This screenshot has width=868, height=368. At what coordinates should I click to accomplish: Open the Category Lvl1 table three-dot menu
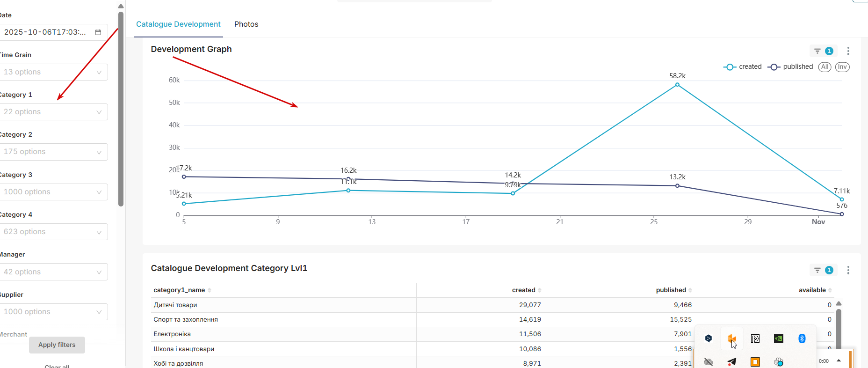click(848, 270)
